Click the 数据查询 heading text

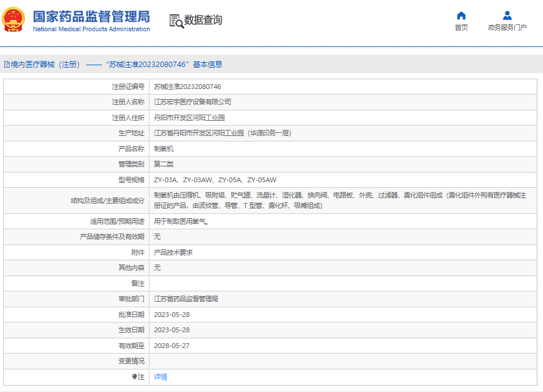[203, 20]
